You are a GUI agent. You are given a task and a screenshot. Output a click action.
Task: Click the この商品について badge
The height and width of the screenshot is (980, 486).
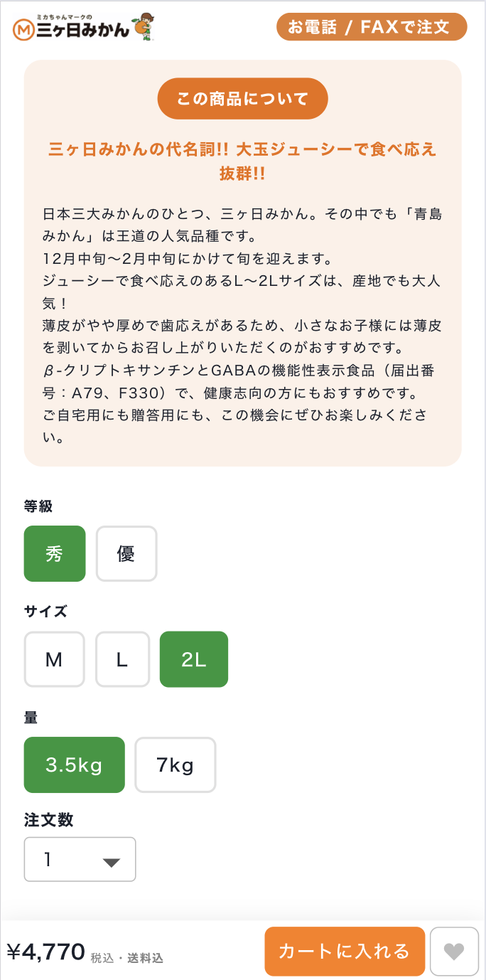[x=242, y=98]
